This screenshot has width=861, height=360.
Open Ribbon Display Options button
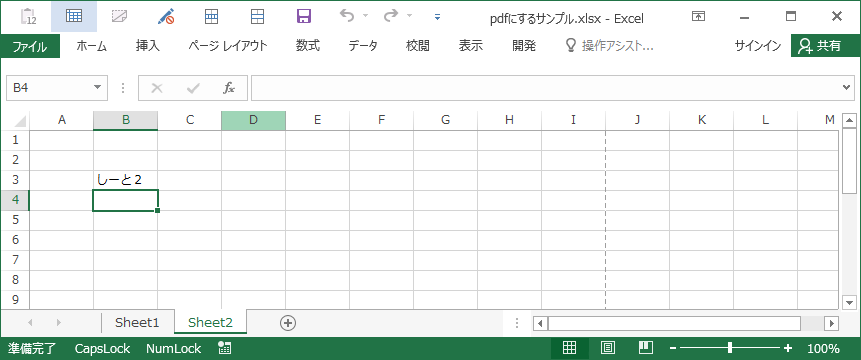698,16
